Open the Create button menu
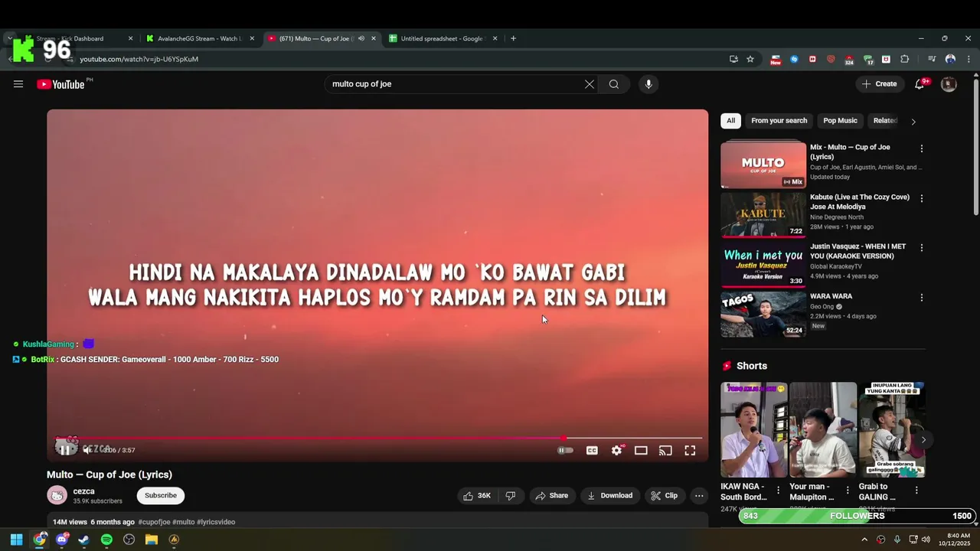This screenshot has width=980, height=551. [x=880, y=84]
